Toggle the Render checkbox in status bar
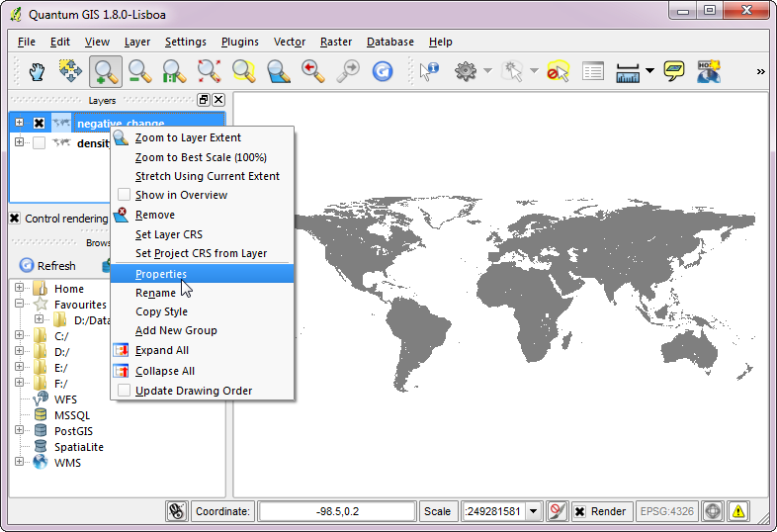 click(x=579, y=511)
